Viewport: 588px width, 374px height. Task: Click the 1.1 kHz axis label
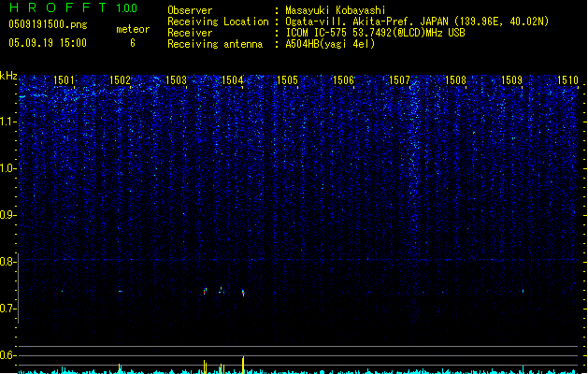8,122
